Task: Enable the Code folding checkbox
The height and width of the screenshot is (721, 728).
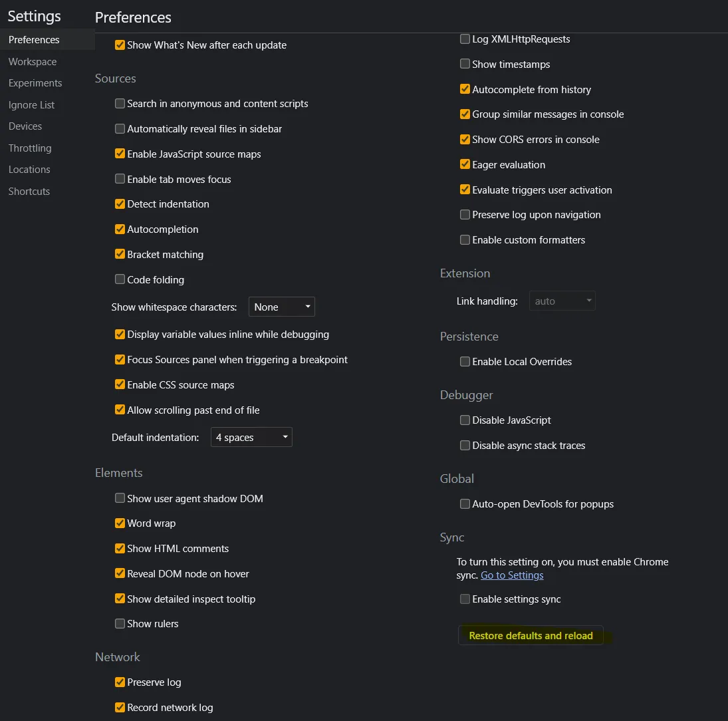Action: coord(120,280)
